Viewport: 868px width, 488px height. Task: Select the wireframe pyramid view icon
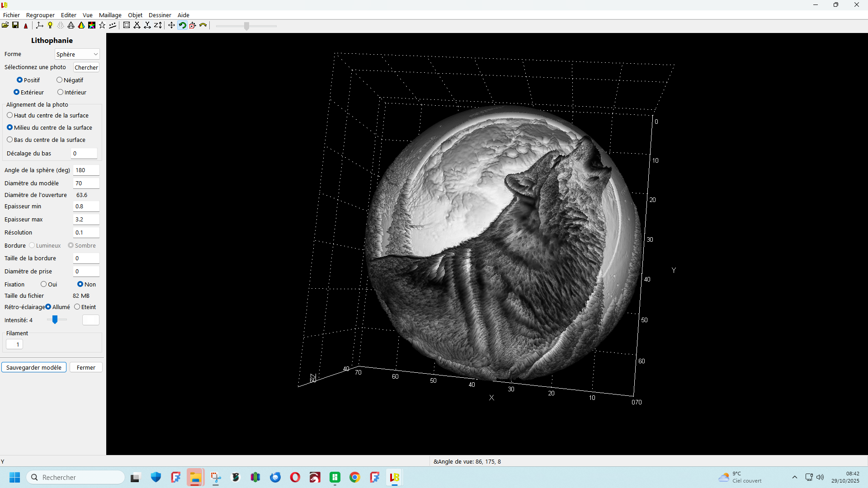(71, 25)
